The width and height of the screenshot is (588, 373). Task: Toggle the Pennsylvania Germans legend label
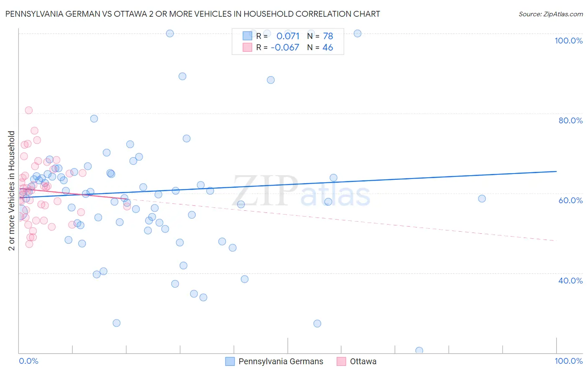pyautogui.click(x=281, y=361)
